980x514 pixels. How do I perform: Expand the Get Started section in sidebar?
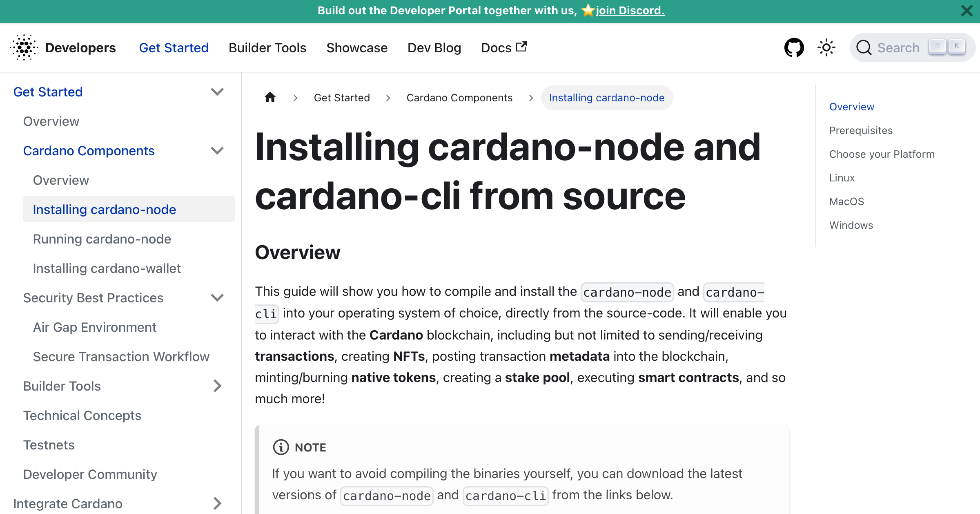point(217,92)
